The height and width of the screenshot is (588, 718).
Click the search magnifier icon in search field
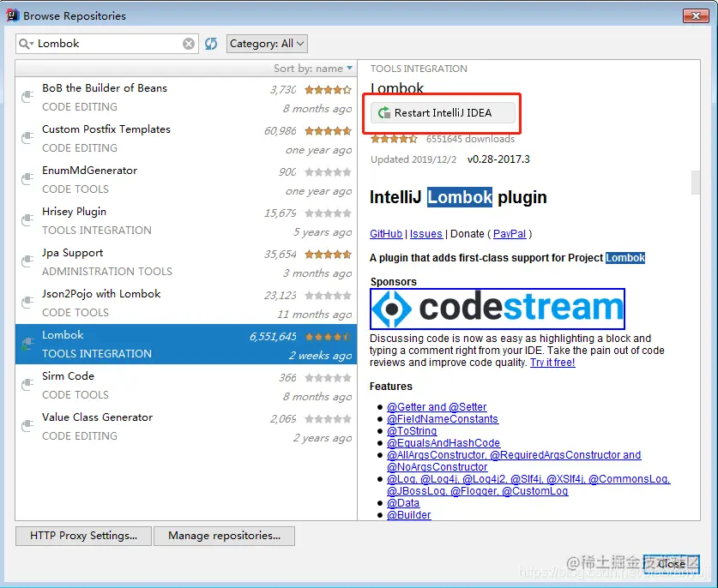(26, 44)
